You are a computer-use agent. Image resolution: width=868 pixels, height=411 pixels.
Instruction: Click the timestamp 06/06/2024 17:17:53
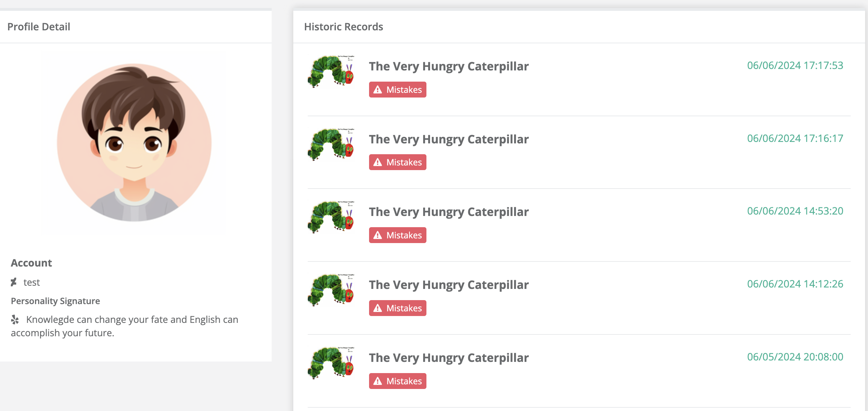point(795,65)
